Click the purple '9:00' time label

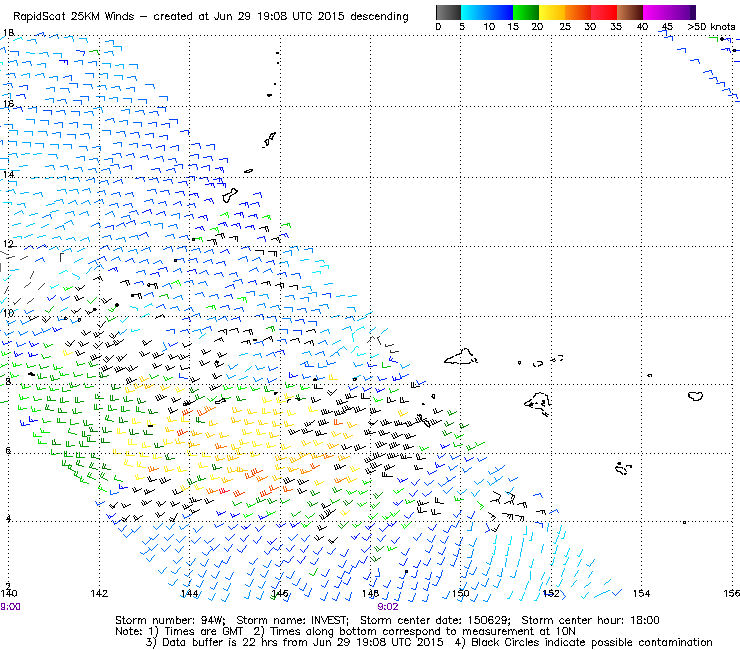10,607
